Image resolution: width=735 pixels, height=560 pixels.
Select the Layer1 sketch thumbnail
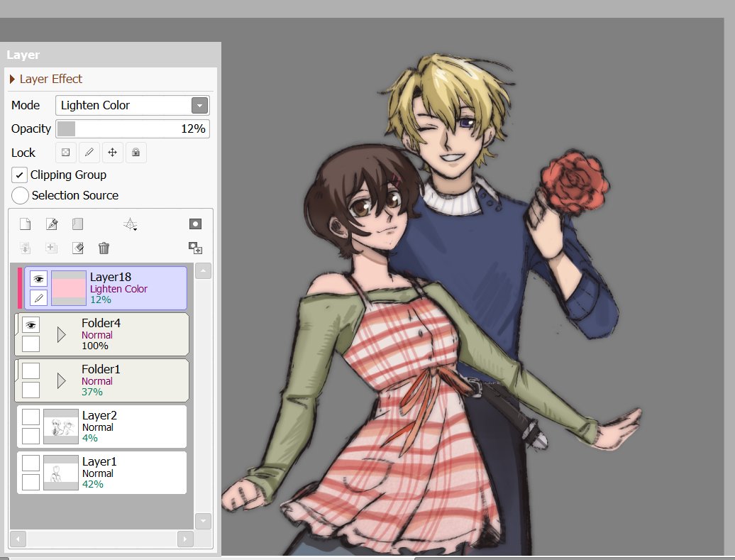(x=61, y=473)
